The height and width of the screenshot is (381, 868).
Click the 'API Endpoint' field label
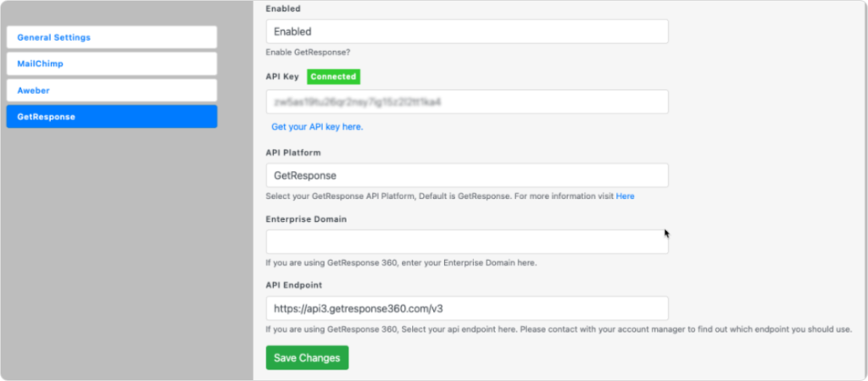(x=294, y=285)
